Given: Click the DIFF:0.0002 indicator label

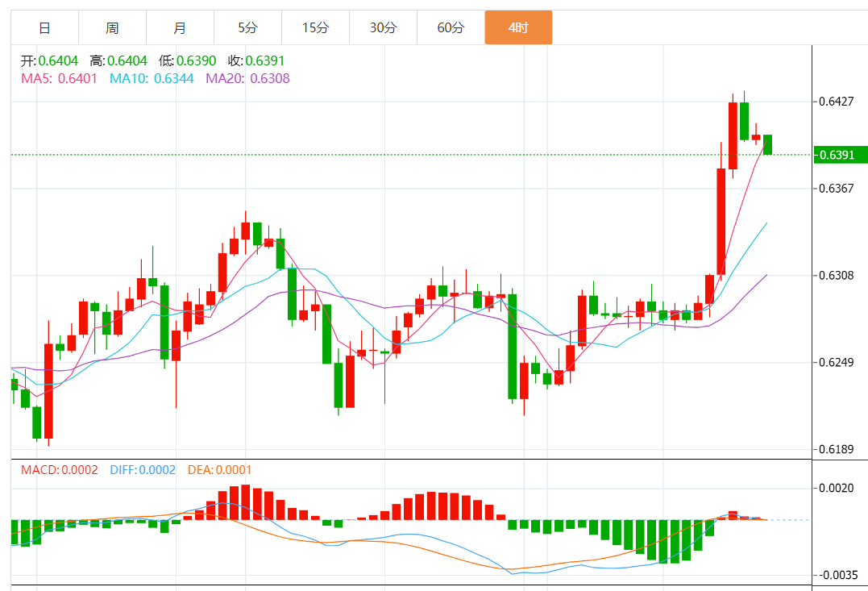Looking at the screenshot, I should pyautogui.click(x=143, y=470).
